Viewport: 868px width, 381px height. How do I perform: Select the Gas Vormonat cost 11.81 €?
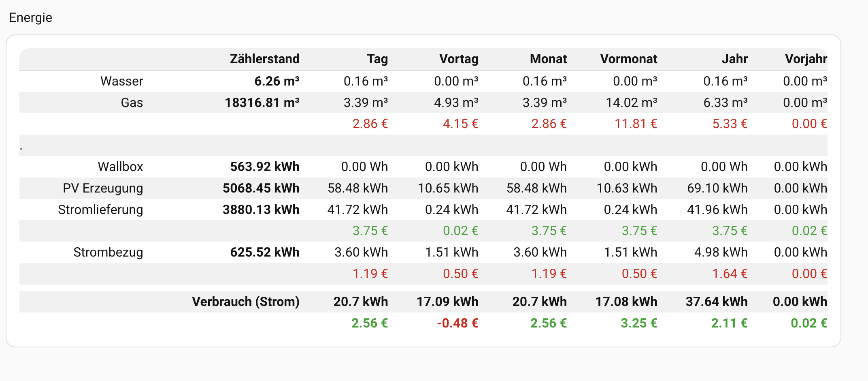pos(636,124)
